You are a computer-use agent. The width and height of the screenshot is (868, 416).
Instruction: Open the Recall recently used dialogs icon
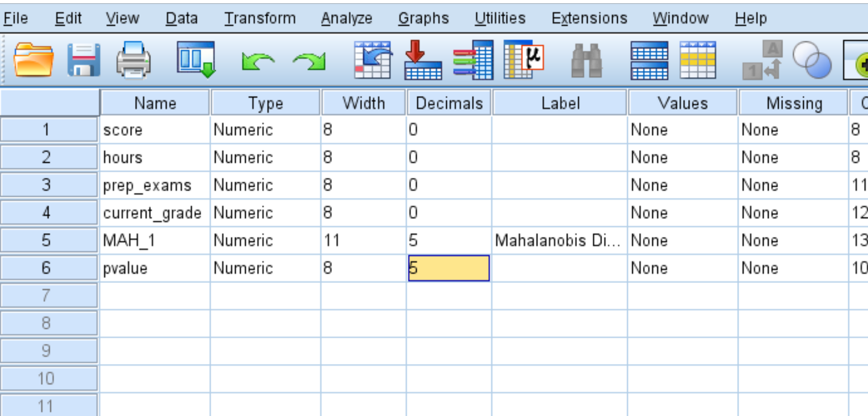[196, 59]
